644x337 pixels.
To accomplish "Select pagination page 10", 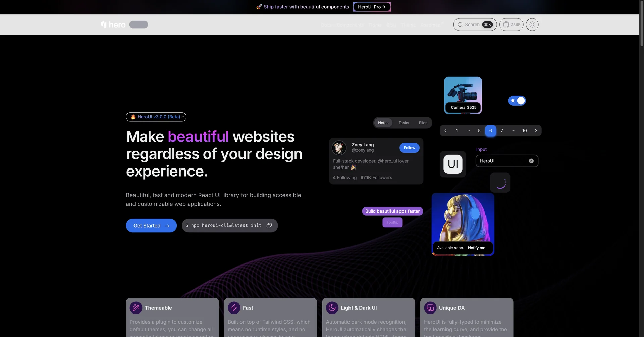I will (x=525, y=131).
